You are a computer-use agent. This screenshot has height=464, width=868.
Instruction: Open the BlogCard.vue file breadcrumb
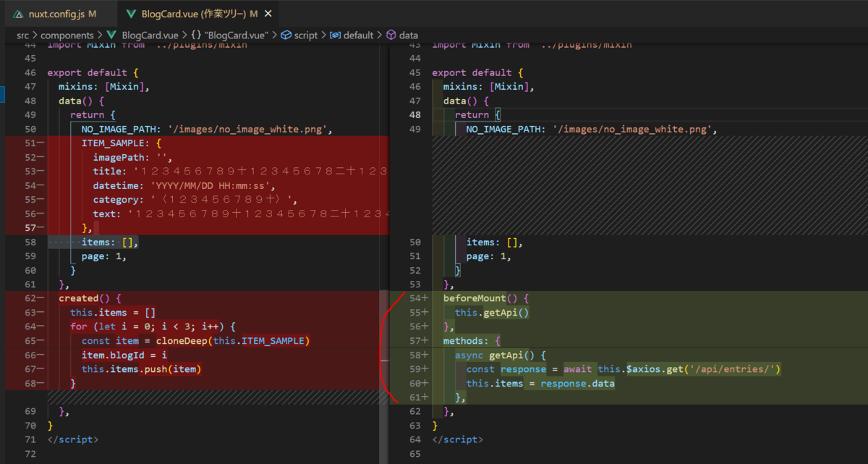pyautogui.click(x=150, y=35)
